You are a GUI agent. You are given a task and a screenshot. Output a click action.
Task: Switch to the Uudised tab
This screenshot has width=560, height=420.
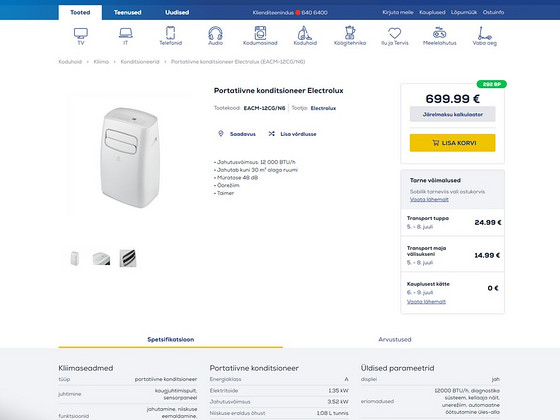click(177, 12)
